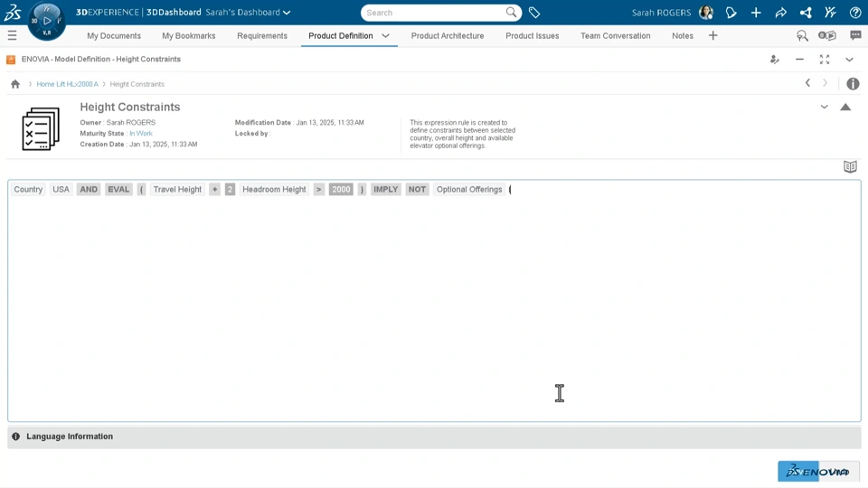Open the collaboration network icon
The image size is (868, 488).
click(x=806, y=12)
